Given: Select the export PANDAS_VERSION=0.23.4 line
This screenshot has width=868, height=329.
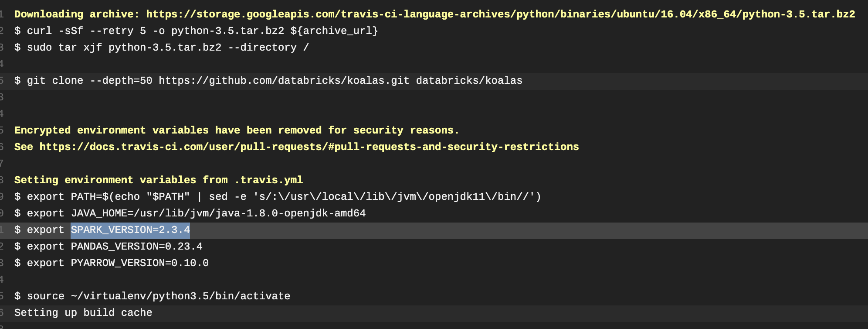Looking at the screenshot, I should pyautogui.click(x=108, y=246).
